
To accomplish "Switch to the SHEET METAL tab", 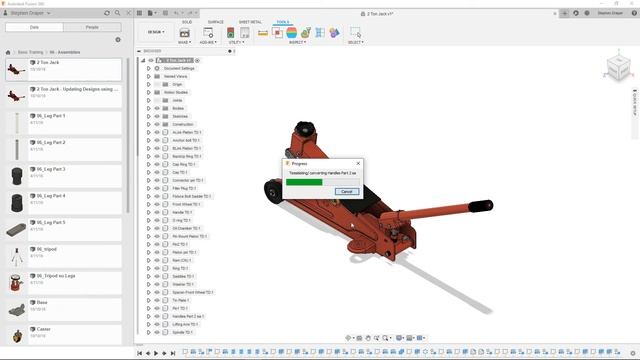I will click(x=250, y=22).
